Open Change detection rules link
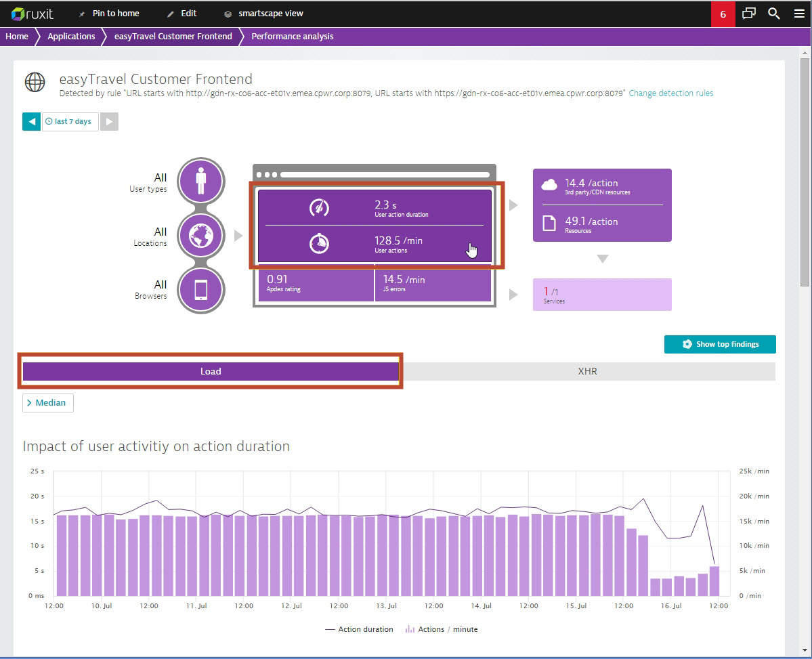Image resolution: width=812 pixels, height=659 pixels. pyautogui.click(x=670, y=93)
